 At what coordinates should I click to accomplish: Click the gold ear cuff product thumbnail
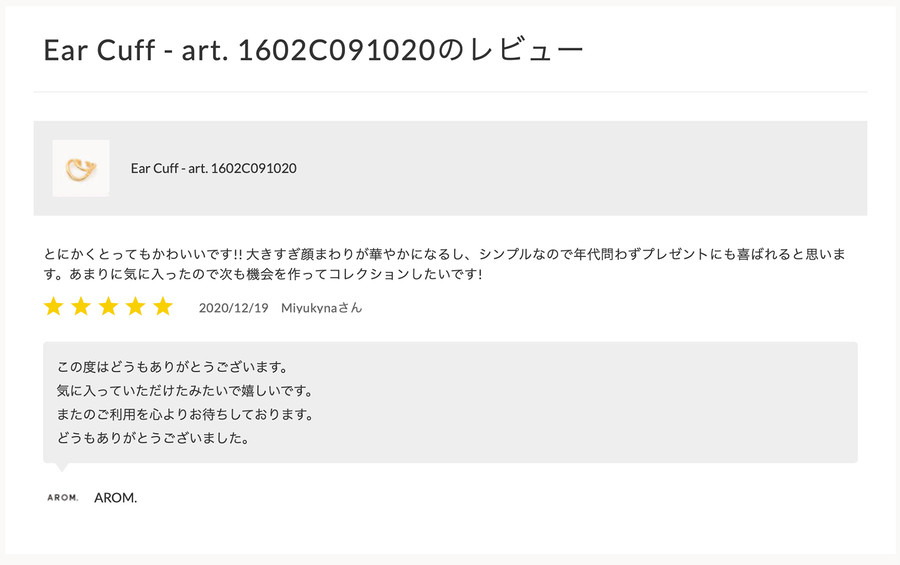point(81,168)
